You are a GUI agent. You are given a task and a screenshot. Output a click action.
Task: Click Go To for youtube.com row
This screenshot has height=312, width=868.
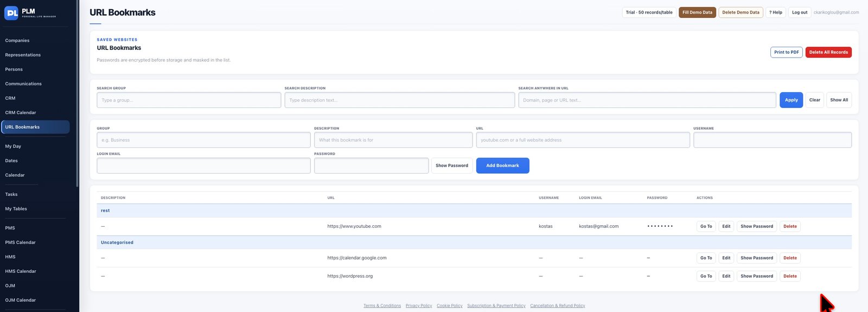tap(706, 226)
